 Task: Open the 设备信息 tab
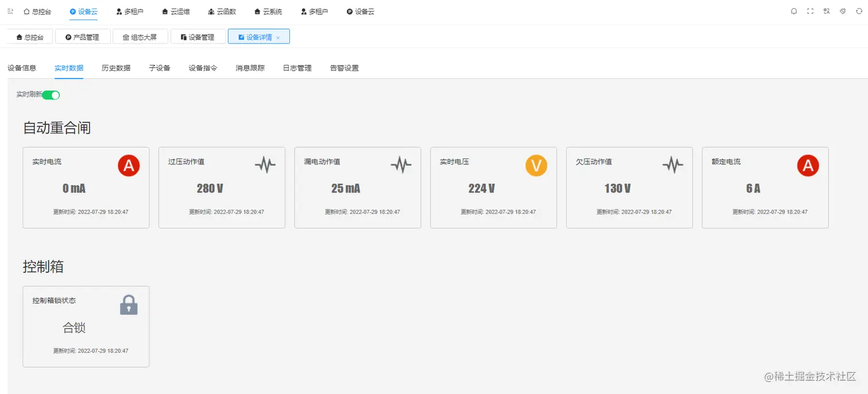point(22,68)
